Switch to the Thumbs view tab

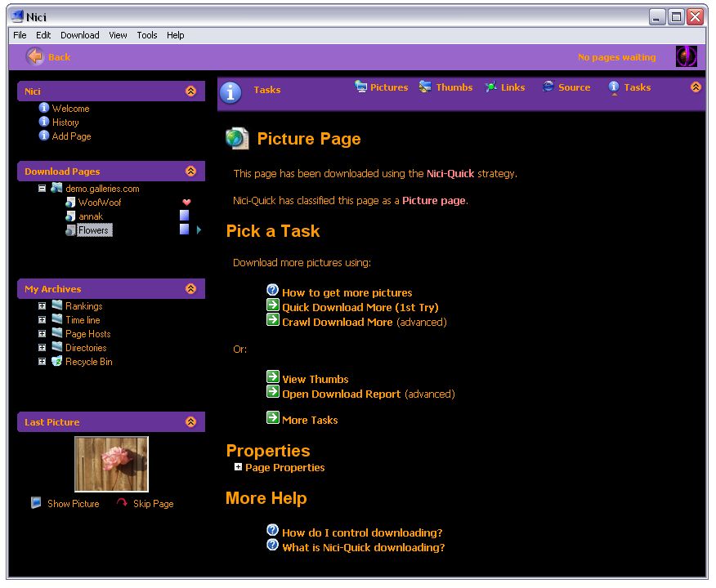point(445,87)
